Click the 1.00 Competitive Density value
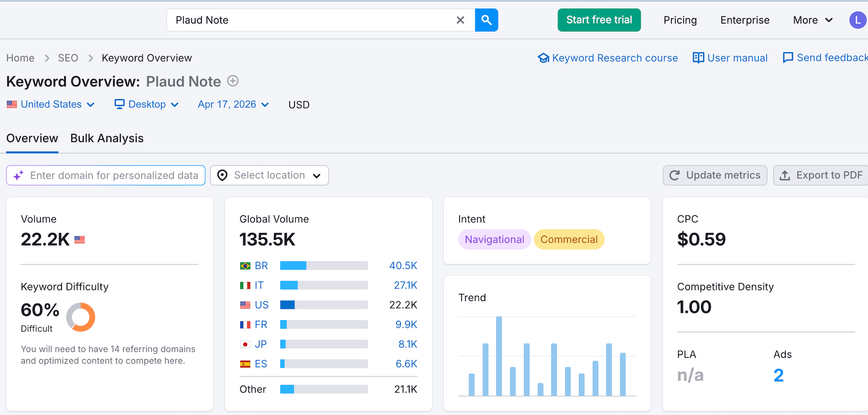 694,307
